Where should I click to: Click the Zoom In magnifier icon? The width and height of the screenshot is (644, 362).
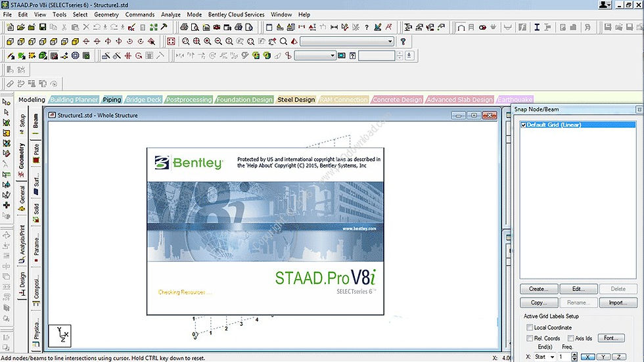pyautogui.click(x=208, y=41)
